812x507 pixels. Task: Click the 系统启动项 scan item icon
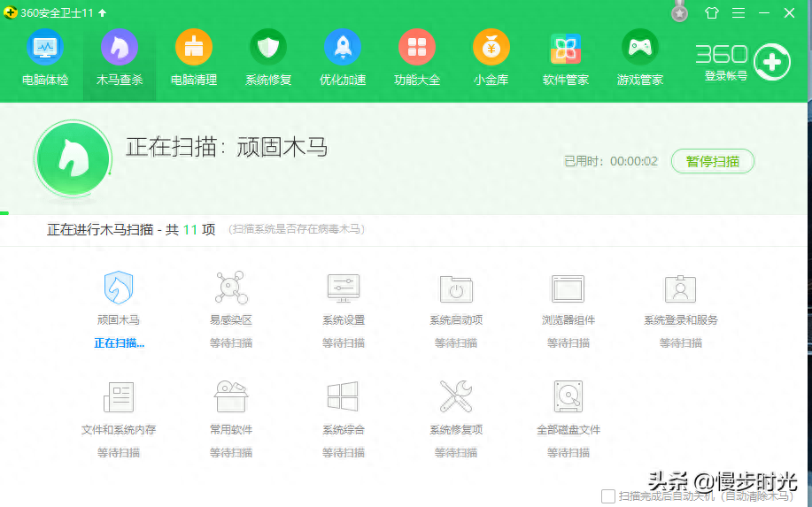pos(456,288)
